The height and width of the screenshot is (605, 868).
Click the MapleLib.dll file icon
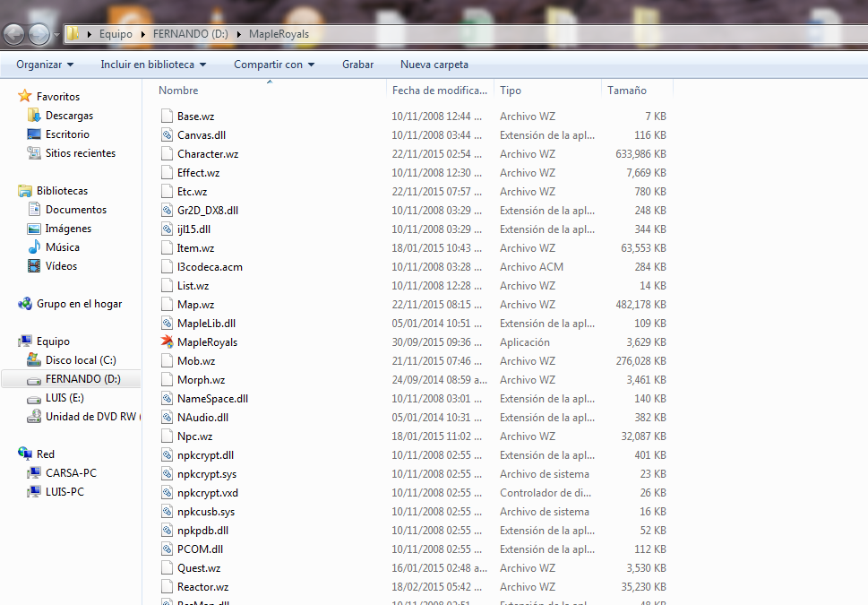click(168, 323)
